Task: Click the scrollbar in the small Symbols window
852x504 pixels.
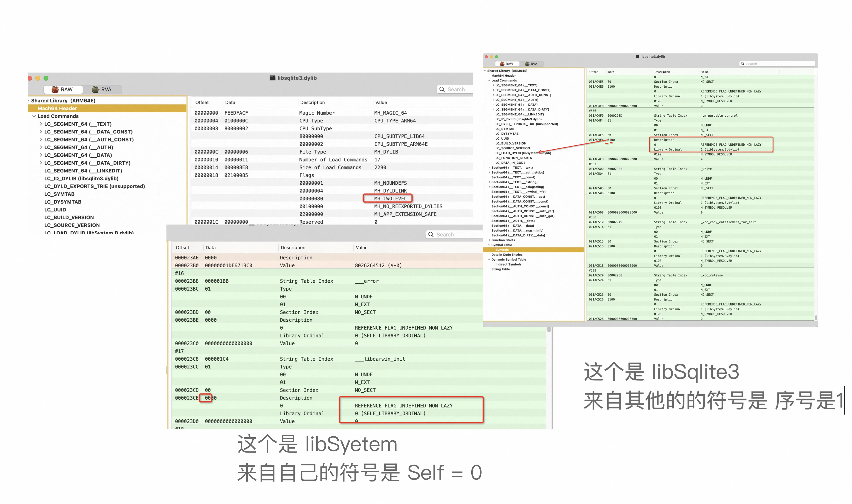Action: pyautogui.click(x=816, y=318)
